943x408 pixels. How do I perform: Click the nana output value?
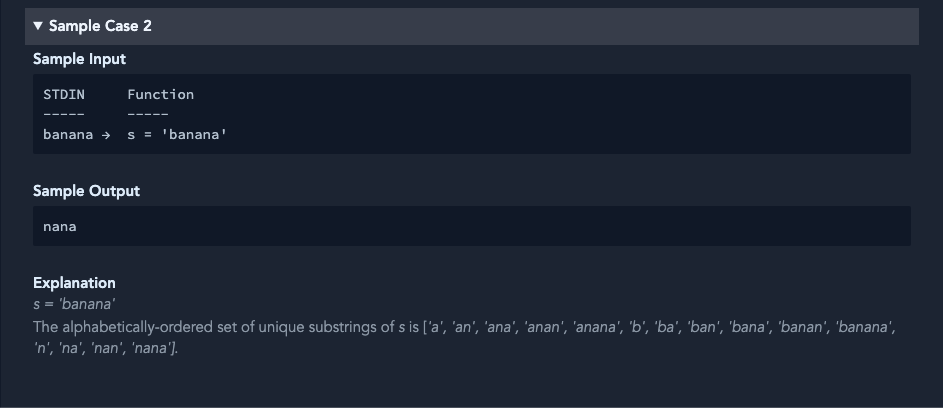click(60, 226)
